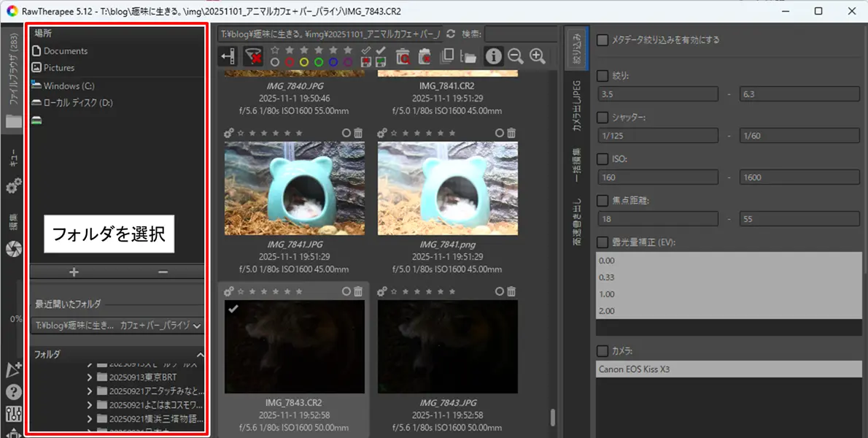868x438 pixels.
Task: Collapse the フォルダ section
Action: click(202, 354)
